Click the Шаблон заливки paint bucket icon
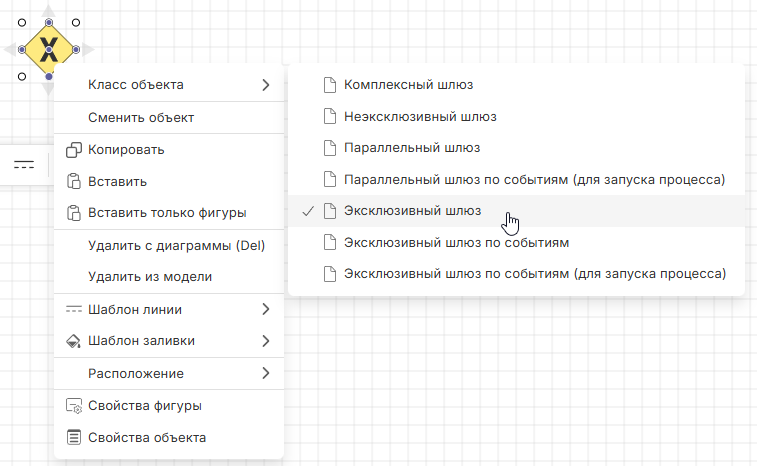757x466 pixels. 73,341
